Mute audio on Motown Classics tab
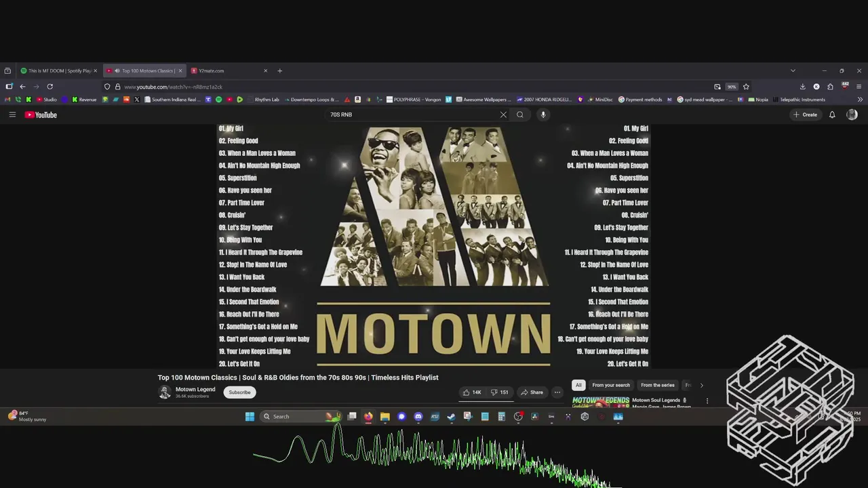This screenshot has width=868, height=488. coord(117,70)
